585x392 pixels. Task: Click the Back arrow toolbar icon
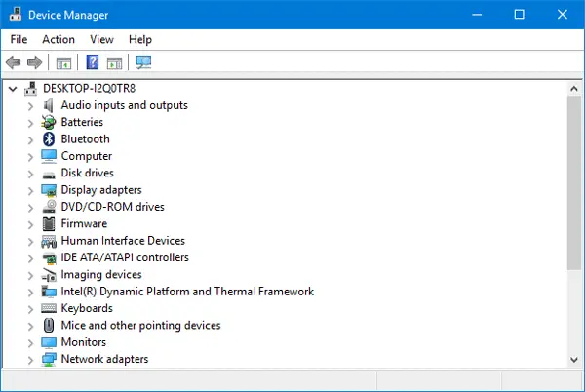[14, 62]
